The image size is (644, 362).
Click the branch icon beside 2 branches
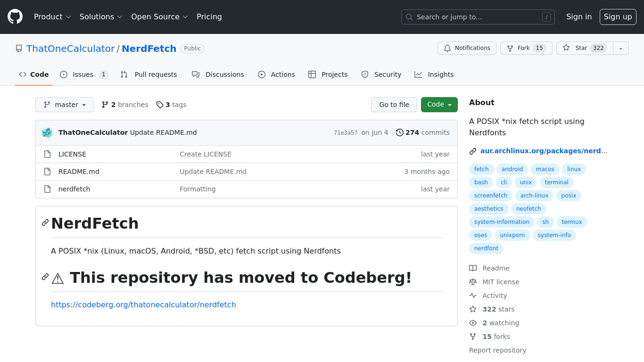105,105
